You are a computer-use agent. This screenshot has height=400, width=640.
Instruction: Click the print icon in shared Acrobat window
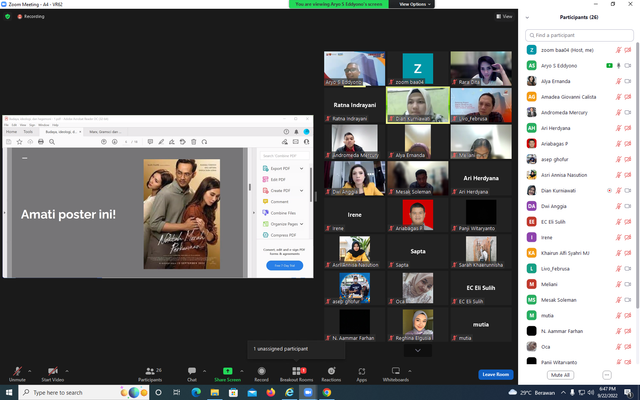(41, 142)
